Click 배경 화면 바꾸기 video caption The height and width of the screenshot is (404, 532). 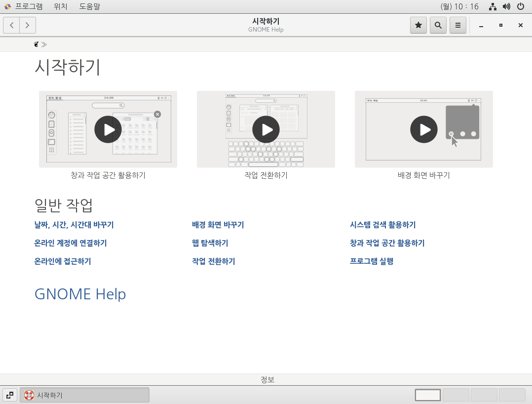coord(424,175)
